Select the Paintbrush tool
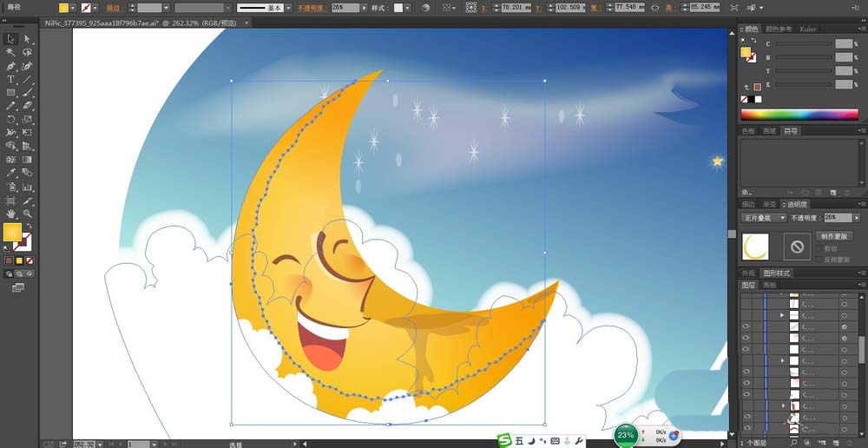 (27, 93)
